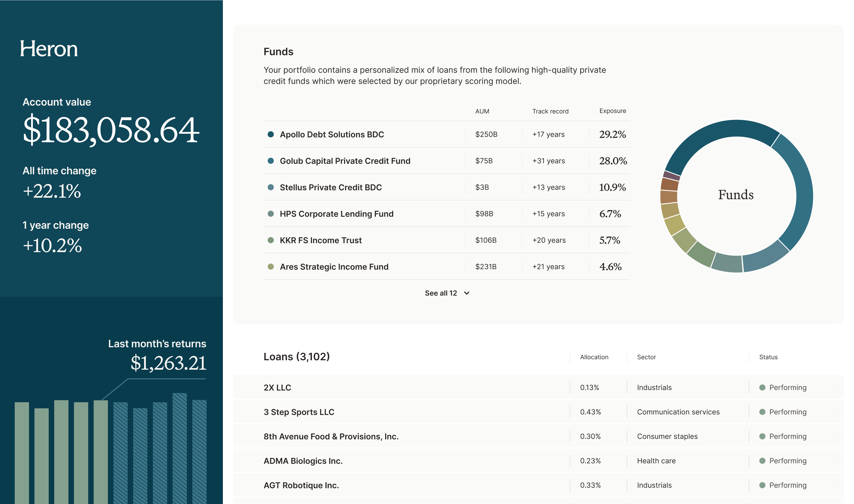Open the 3 Step Sports LLC loan
The image size is (854, 504).
299,412
